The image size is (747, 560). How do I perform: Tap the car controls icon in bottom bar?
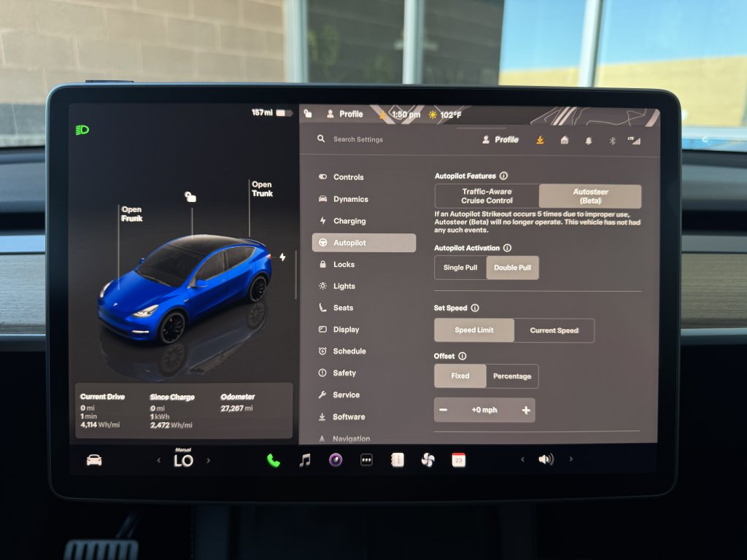[94, 460]
